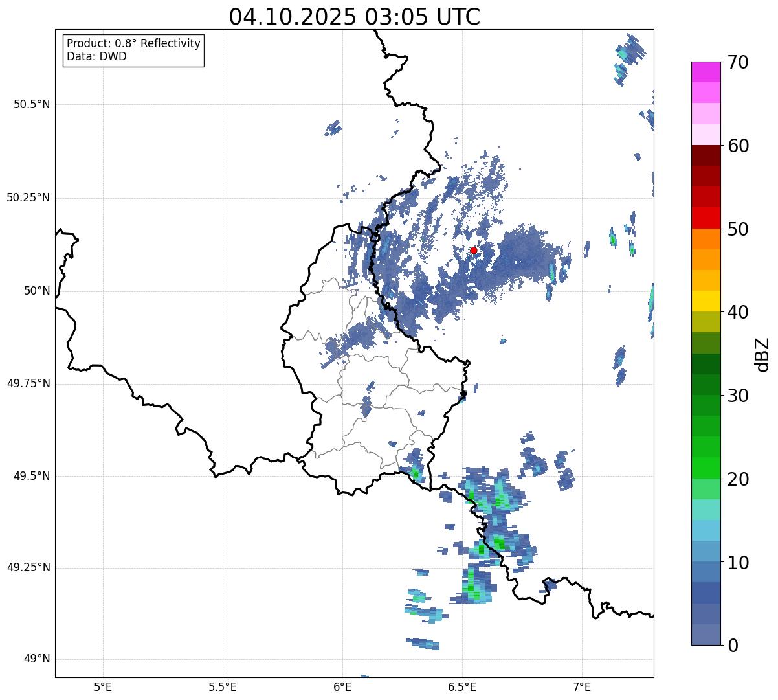Click the 49.25°N latitude label
Viewport: 778px width, 700px height.
(28, 567)
